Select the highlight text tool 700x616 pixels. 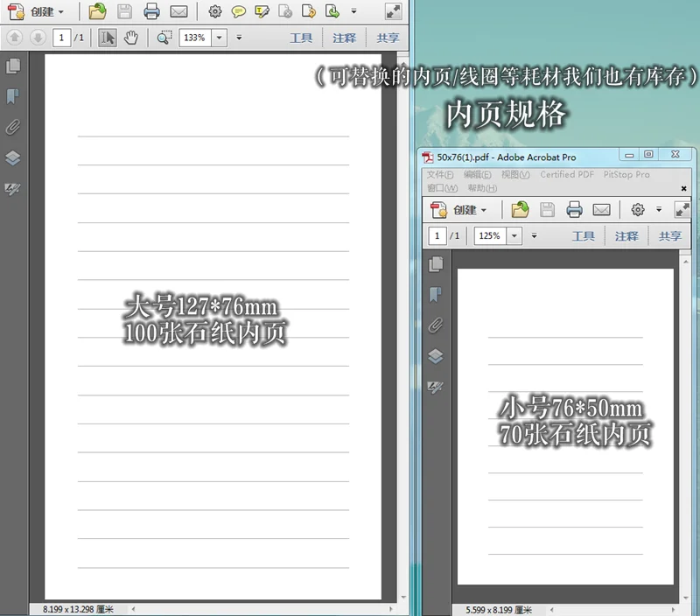tap(262, 12)
